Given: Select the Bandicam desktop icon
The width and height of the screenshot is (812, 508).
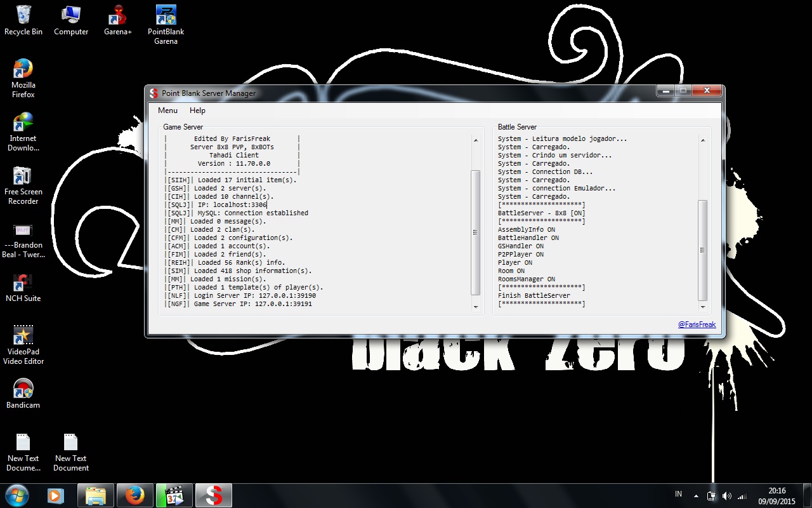Looking at the screenshot, I should tap(23, 394).
